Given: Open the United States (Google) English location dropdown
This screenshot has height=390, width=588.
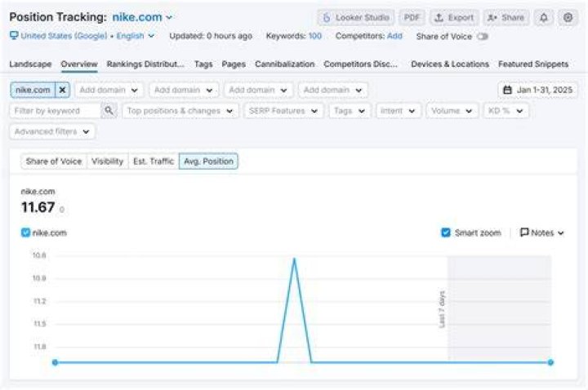Looking at the screenshot, I should pyautogui.click(x=82, y=36).
